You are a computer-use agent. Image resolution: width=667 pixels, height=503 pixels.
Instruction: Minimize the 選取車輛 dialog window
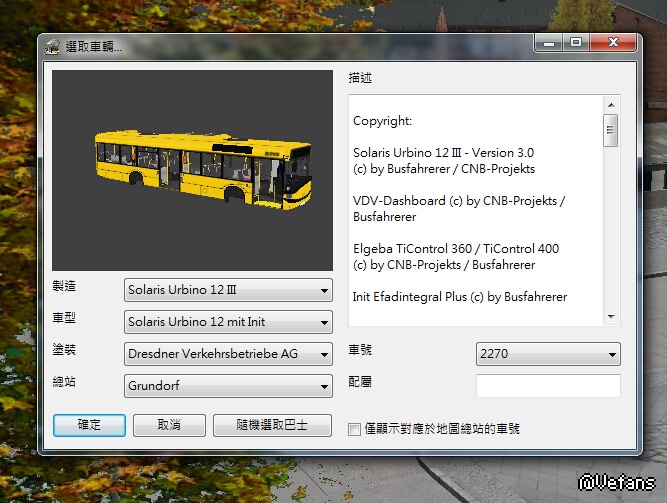[548, 42]
